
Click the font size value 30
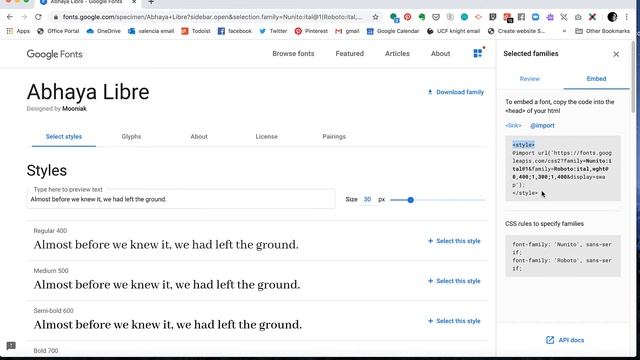[367, 200]
